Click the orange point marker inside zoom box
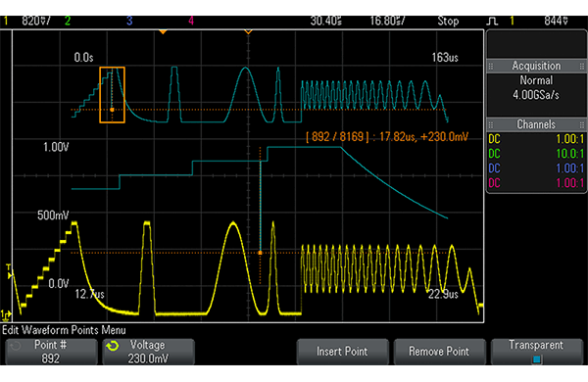This screenshot has width=588, height=382. click(x=112, y=110)
